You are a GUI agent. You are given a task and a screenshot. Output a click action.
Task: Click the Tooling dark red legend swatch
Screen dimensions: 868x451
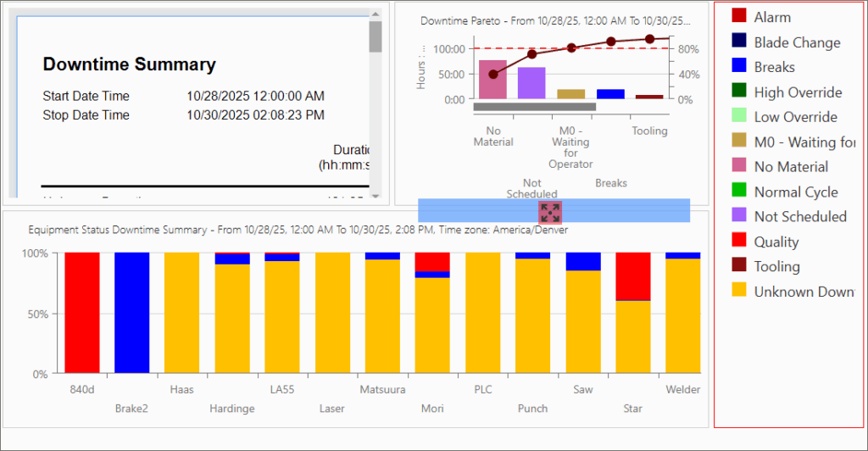pyautogui.click(x=739, y=266)
